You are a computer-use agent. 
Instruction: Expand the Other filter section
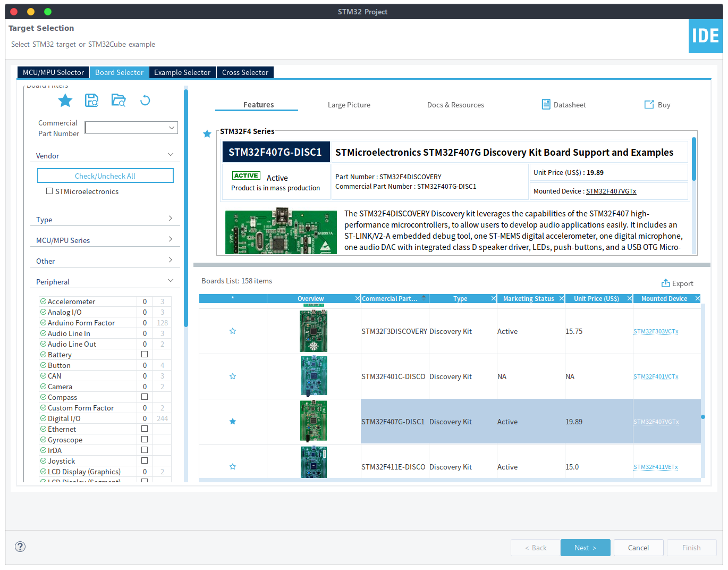(171, 260)
